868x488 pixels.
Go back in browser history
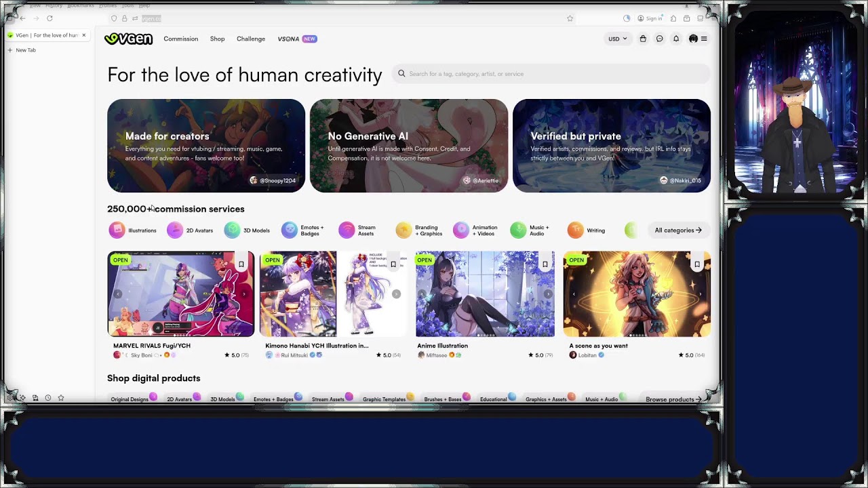pyautogui.click(x=22, y=18)
